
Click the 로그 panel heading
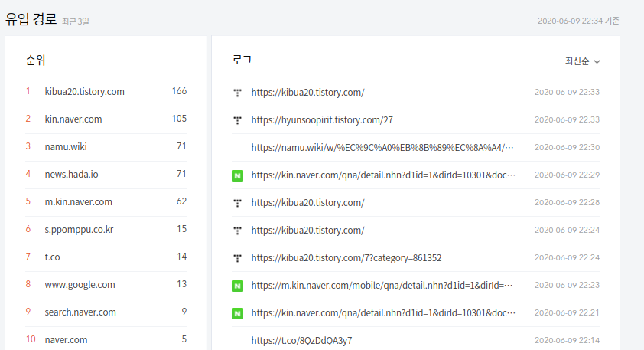tap(242, 61)
